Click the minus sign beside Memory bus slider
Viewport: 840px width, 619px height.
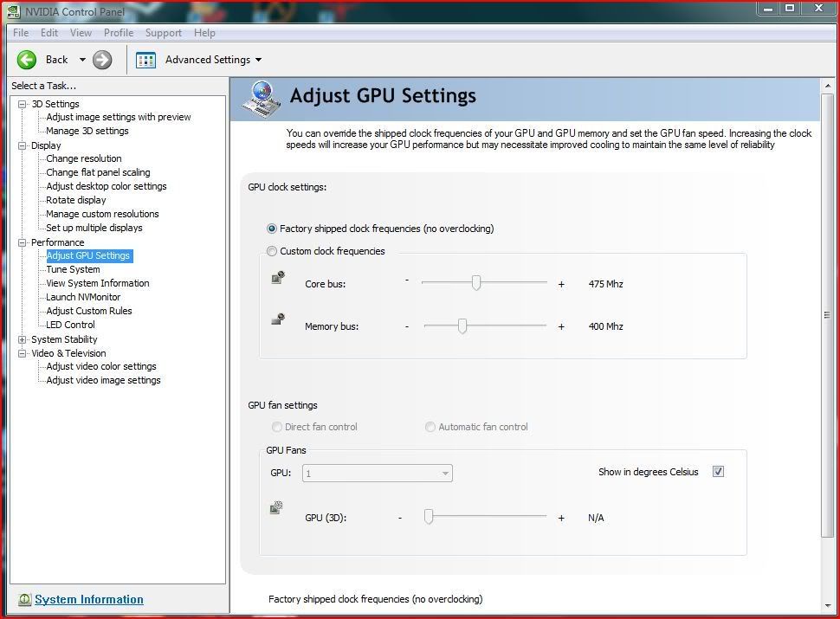click(x=407, y=326)
